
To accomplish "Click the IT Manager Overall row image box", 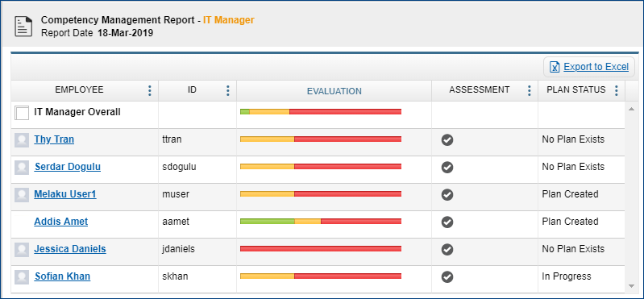I will (x=22, y=113).
